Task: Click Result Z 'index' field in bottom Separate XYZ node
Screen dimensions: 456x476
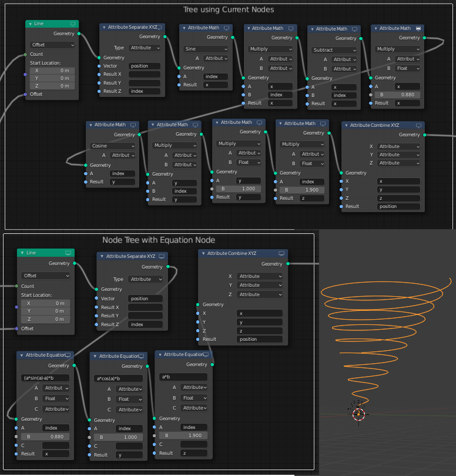Action: (x=145, y=324)
